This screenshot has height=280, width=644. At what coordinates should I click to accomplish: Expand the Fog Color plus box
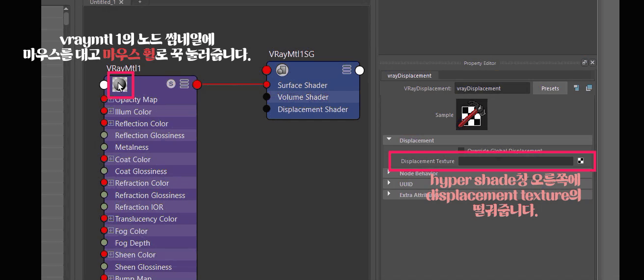point(111,231)
